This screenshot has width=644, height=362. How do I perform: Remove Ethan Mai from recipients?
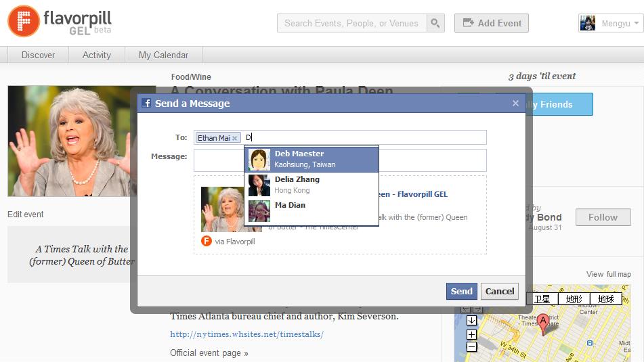[x=234, y=138]
